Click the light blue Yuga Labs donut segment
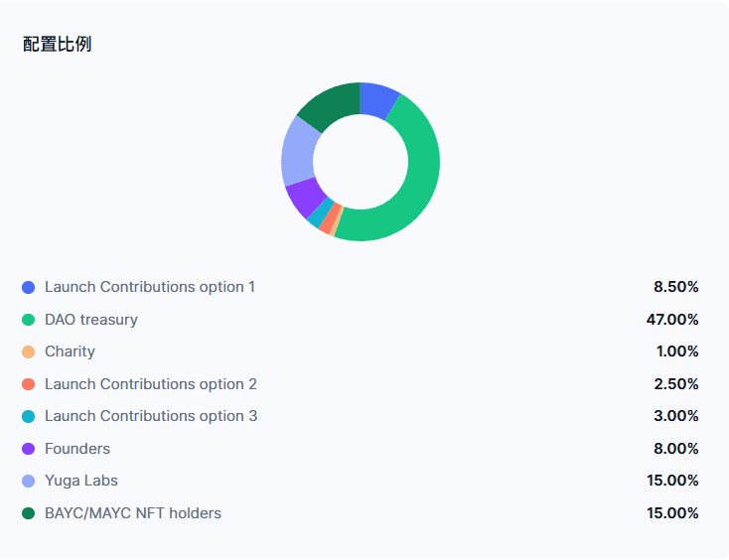Screen dimensions: 729x560 (299, 152)
